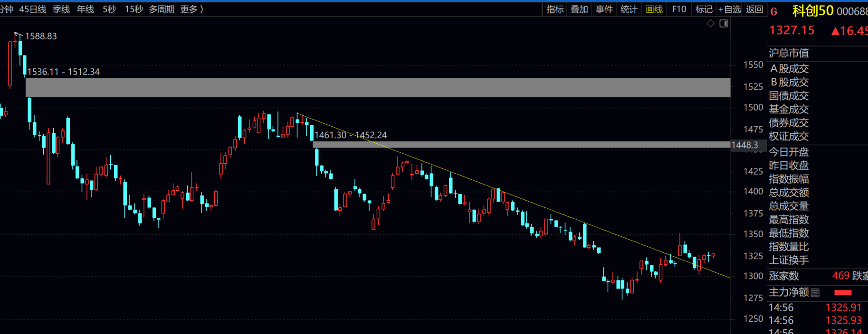Switch chart to 年线 period
This screenshot has width=868, height=334.
[x=86, y=9]
